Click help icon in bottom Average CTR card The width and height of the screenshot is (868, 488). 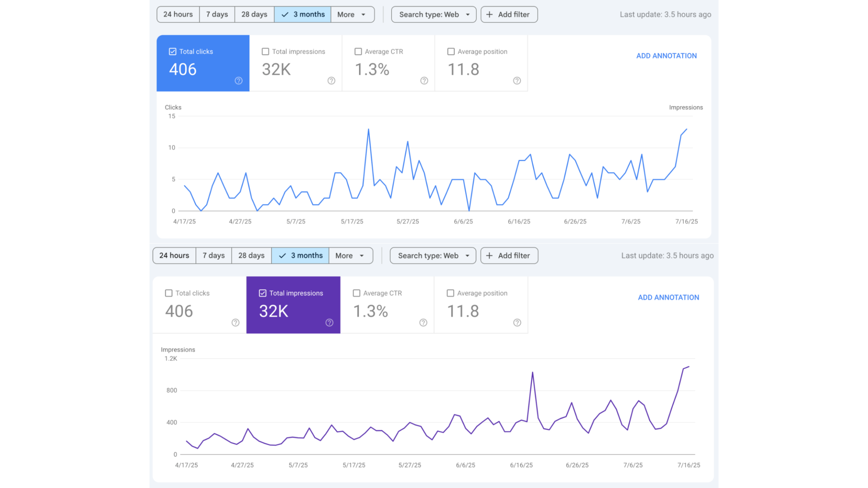[423, 323]
